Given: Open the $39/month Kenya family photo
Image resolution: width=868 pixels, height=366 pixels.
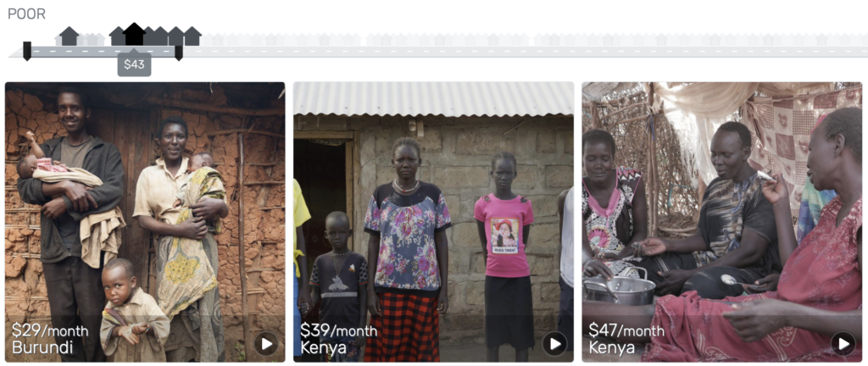Looking at the screenshot, I should tap(433, 222).
